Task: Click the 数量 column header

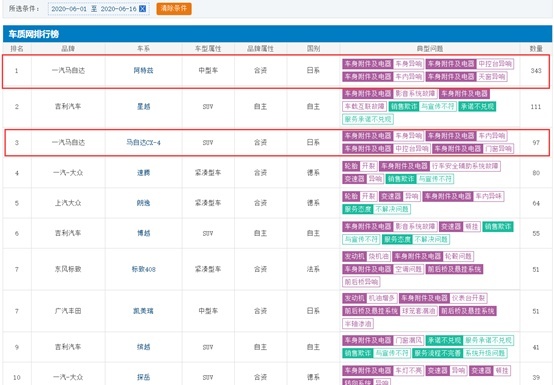Action: [536, 49]
